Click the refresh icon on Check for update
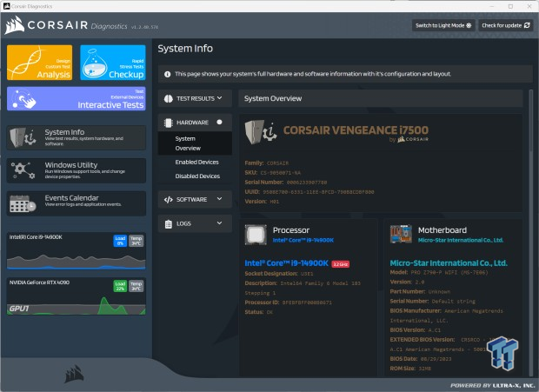Viewport: 539px width, 392px height. 527,25
